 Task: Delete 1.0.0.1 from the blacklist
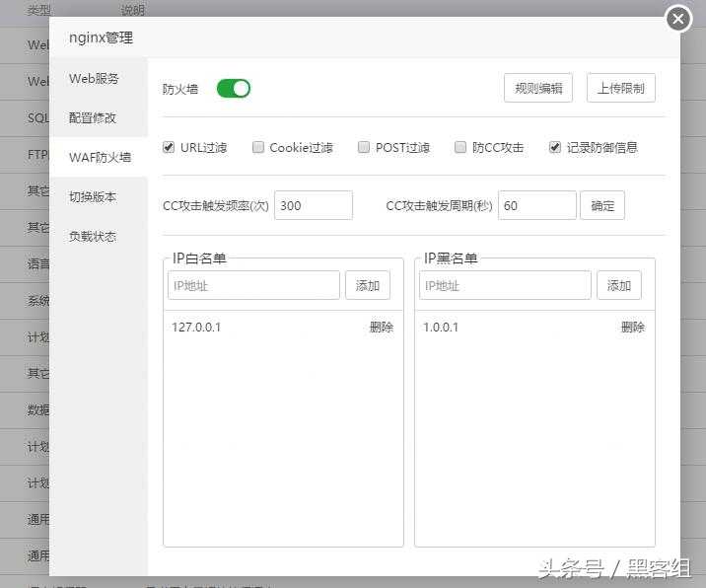point(633,328)
